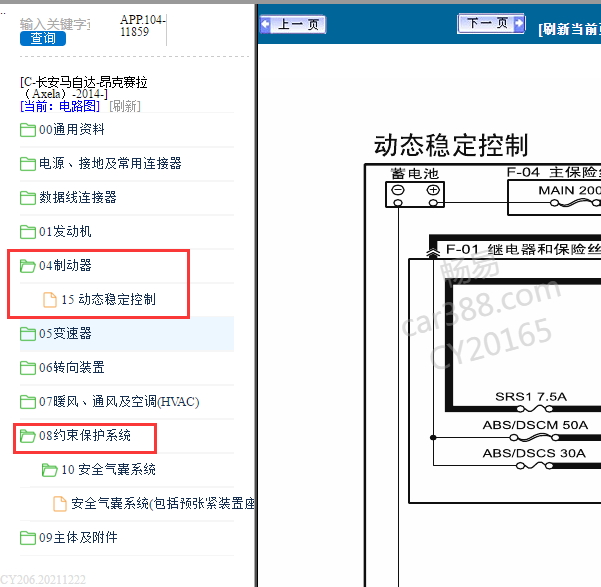Image resolution: width=601 pixels, height=587 pixels.
Task: Click the gray 刷新 link in sidebar
Action: 125,106
